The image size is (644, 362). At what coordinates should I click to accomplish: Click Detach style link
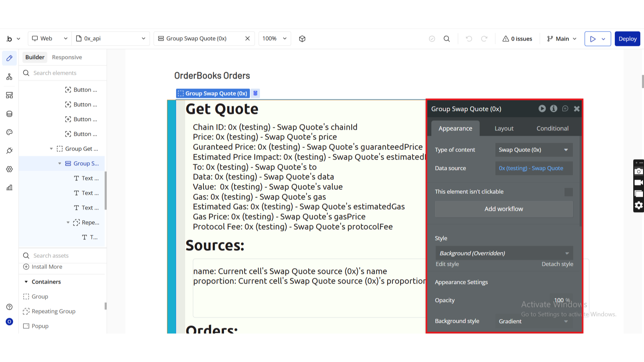(557, 264)
